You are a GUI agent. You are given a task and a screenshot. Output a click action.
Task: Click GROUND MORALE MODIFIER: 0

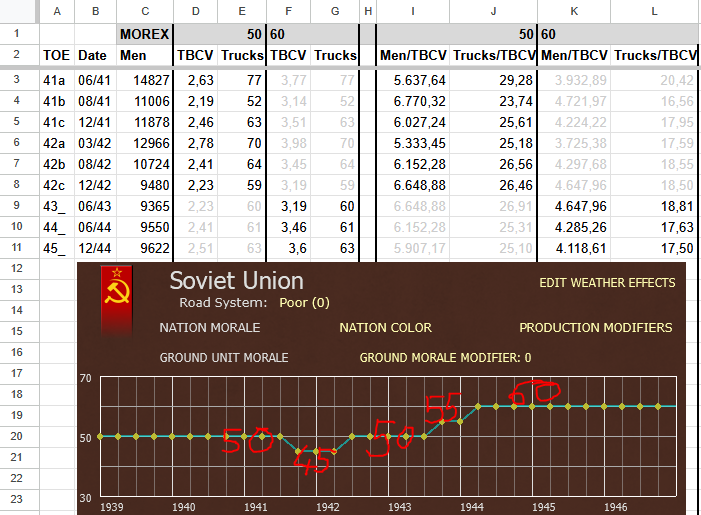coord(445,358)
